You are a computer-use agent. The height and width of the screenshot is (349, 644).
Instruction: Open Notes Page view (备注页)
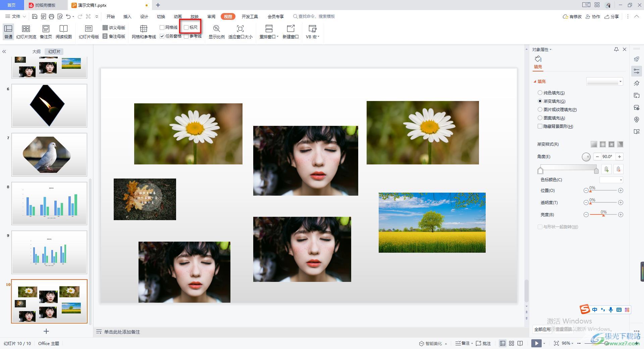46,32
